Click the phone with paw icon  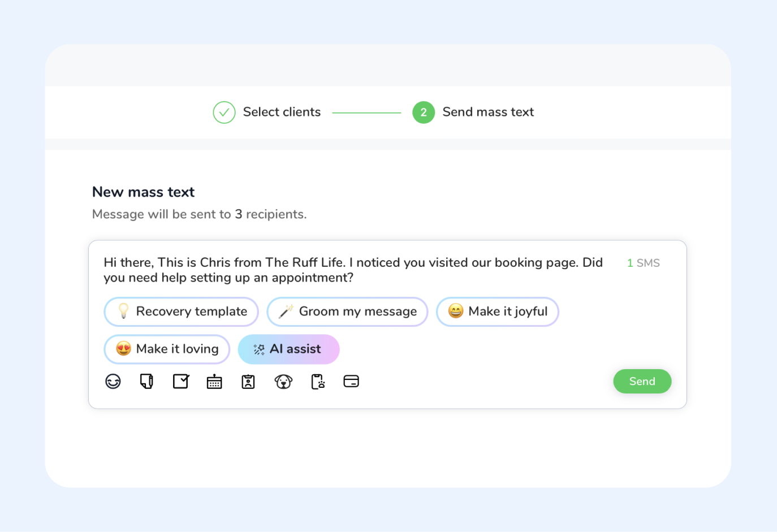pos(318,382)
